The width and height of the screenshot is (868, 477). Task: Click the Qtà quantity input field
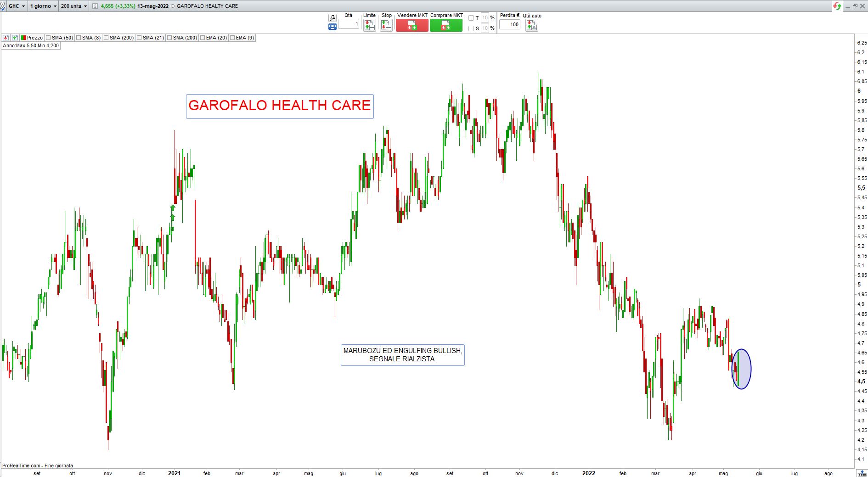pos(349,24)
